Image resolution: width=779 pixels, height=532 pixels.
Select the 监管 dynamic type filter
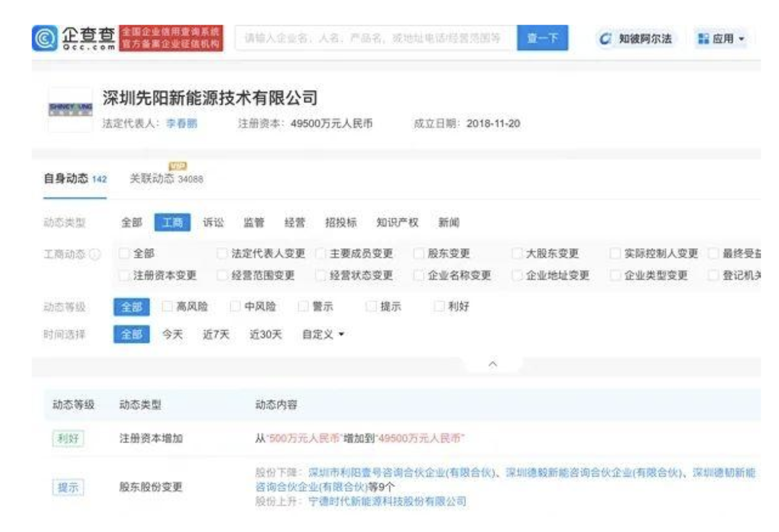click(254, 223)
